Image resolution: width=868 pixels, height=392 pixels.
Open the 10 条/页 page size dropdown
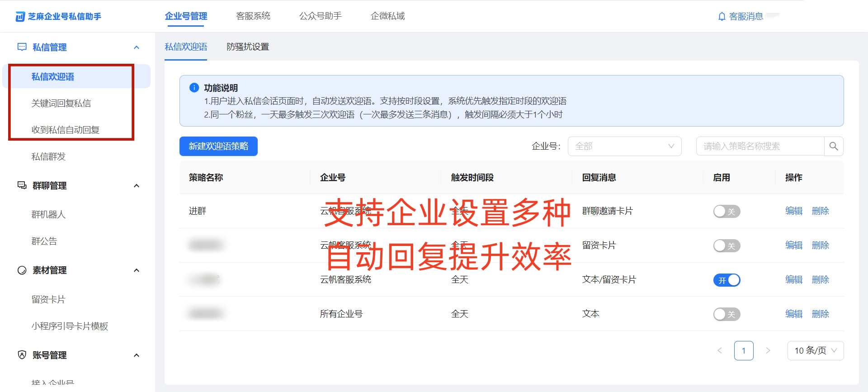[x=816, y=350]
